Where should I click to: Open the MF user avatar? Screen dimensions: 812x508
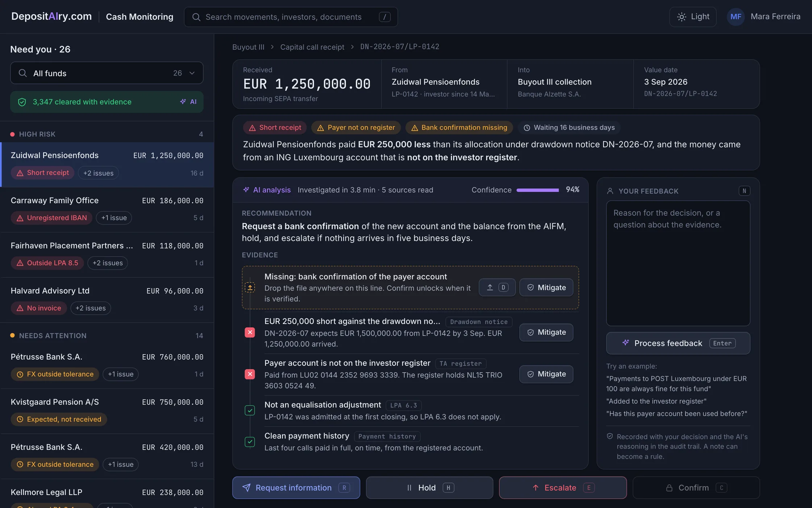(736, 17)
